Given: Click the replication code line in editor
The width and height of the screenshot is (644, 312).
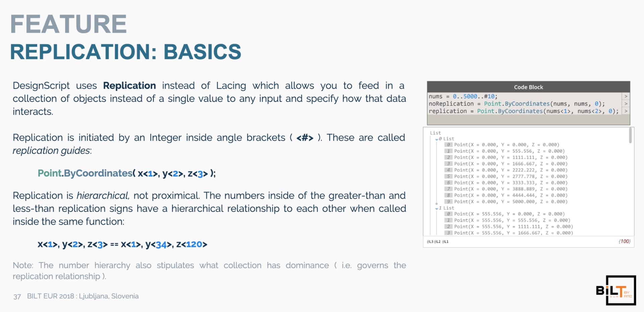Looking at the screenshot, I should (524, 111).
